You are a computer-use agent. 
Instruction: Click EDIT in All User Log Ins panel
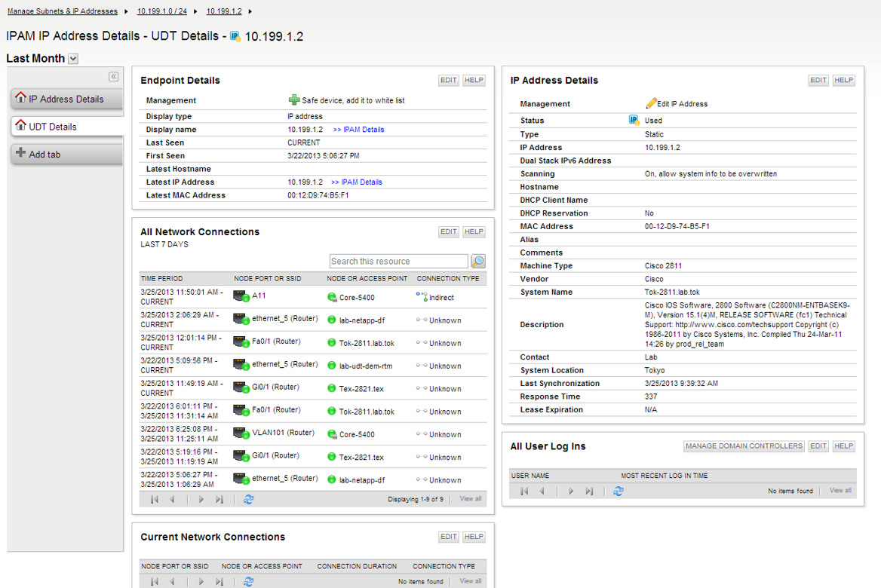pyautogui.click(x=818, y=446)
